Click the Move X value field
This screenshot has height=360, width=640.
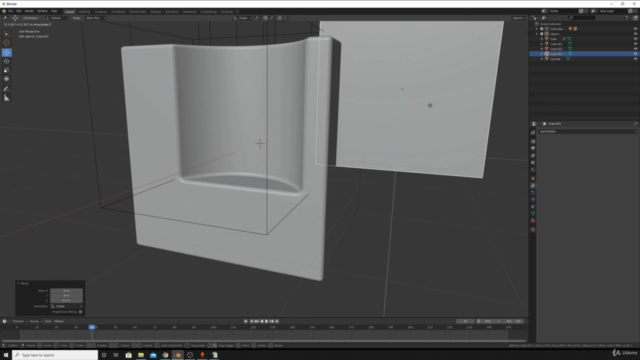(x=67, y=291)
